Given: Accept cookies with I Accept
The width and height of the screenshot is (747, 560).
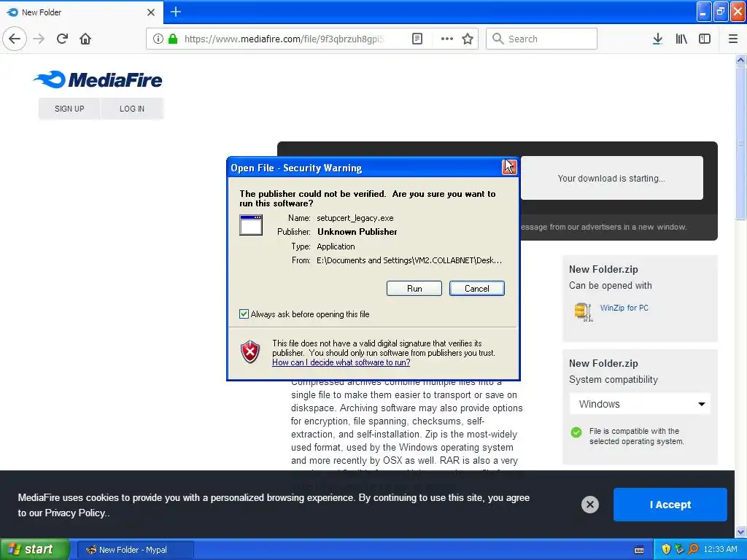Looking at the screenshot, I should click(x=670, y=505).
